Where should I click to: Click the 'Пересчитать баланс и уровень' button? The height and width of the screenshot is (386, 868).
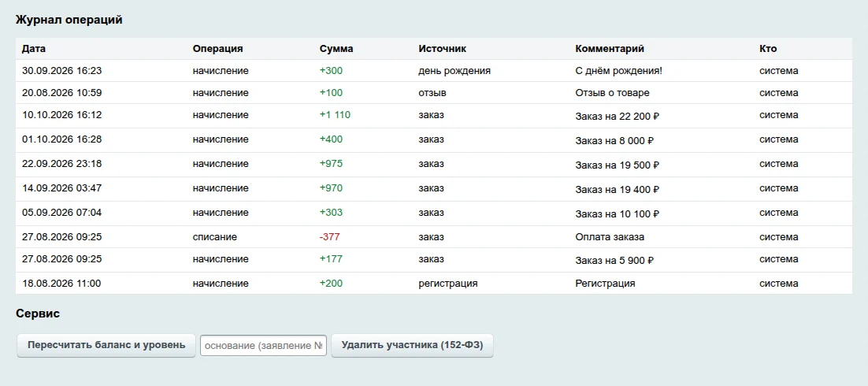(106, 345)
